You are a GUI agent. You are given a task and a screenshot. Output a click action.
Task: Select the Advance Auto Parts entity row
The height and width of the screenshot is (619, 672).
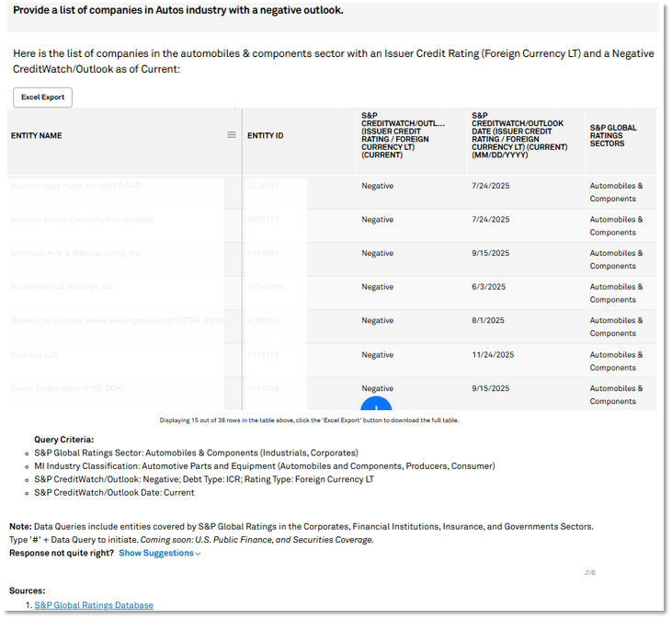[76, 186]
